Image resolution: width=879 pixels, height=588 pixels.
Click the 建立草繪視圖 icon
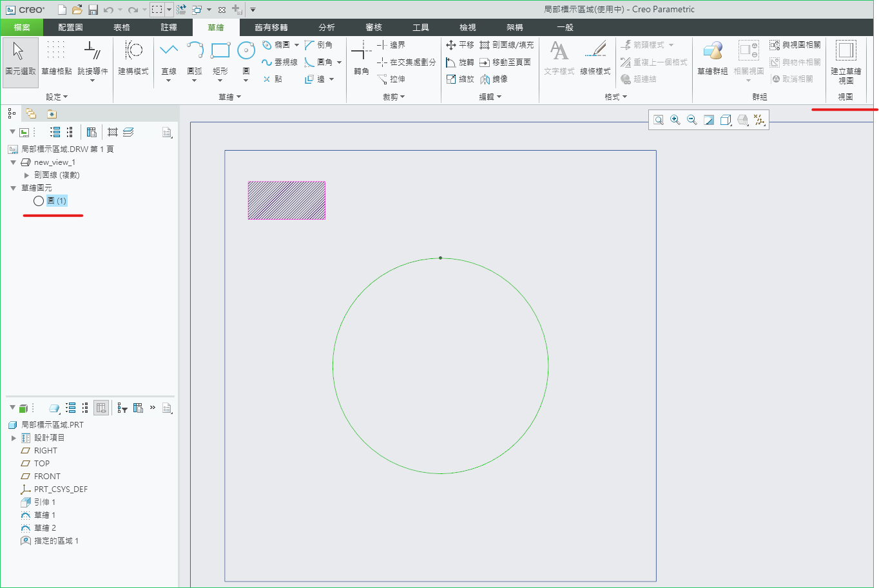click(845, 52)
